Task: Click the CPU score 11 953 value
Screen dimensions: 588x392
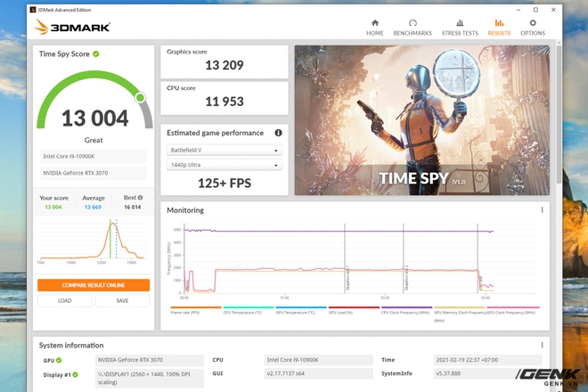Action: [x=225, y=102]
